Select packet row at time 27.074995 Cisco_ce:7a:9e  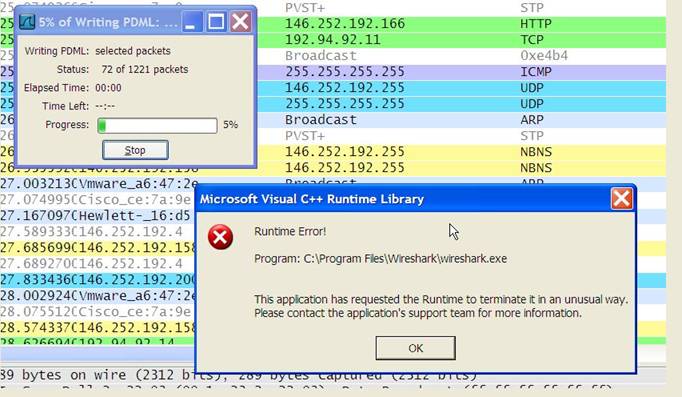pos(97,200)
